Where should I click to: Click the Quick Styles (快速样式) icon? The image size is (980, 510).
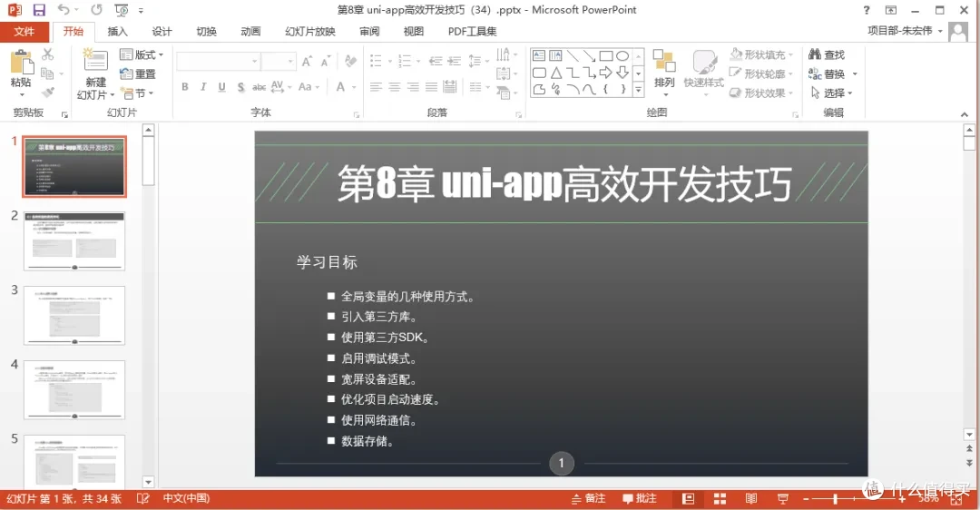point(704,63)
